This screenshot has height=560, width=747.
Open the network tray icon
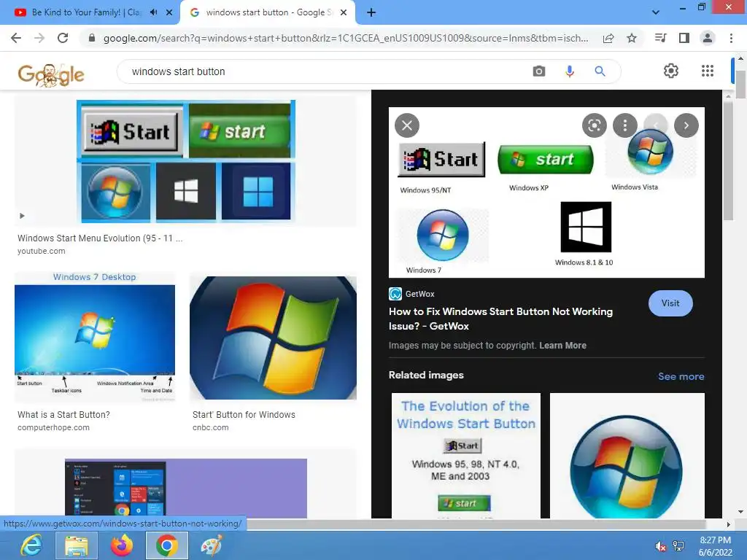pyautogui.click(x=678, y=546)
